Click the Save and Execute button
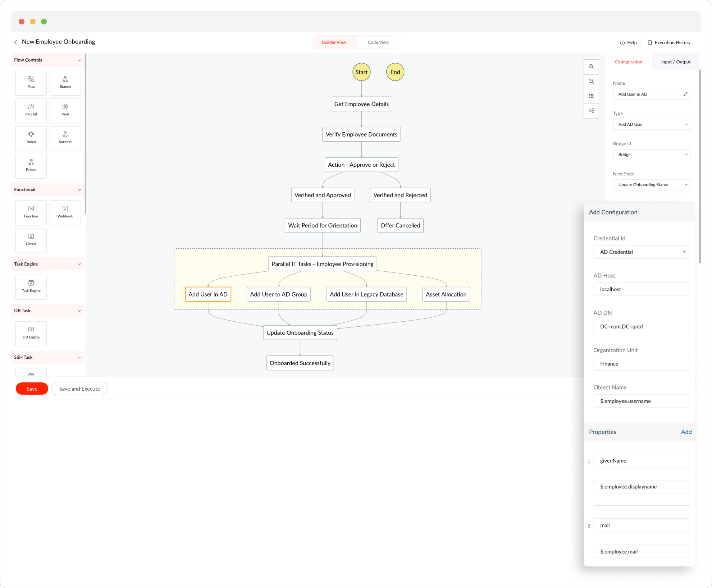The width and height of the screenshot is (712, 588). point(79,389)
